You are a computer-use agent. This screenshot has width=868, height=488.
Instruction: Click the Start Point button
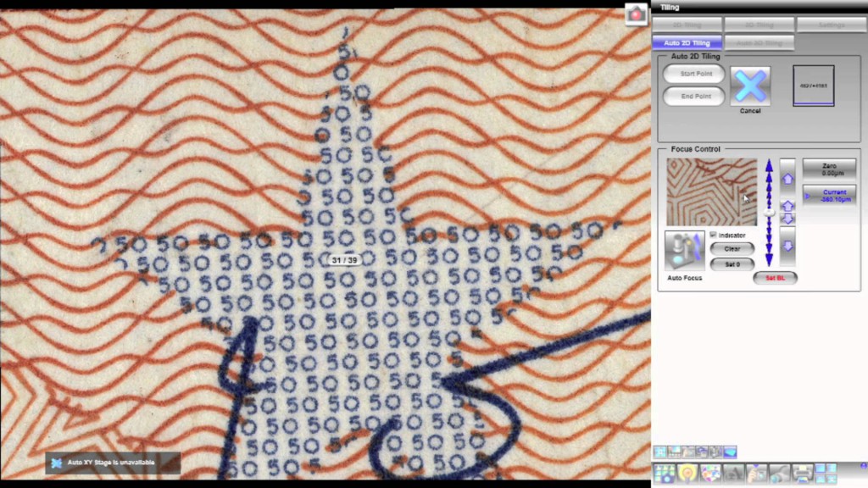694,74
